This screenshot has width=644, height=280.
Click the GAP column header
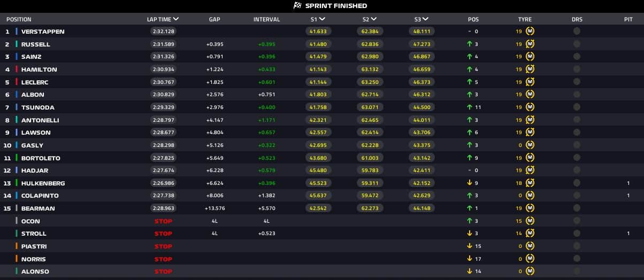click(214, 19)
